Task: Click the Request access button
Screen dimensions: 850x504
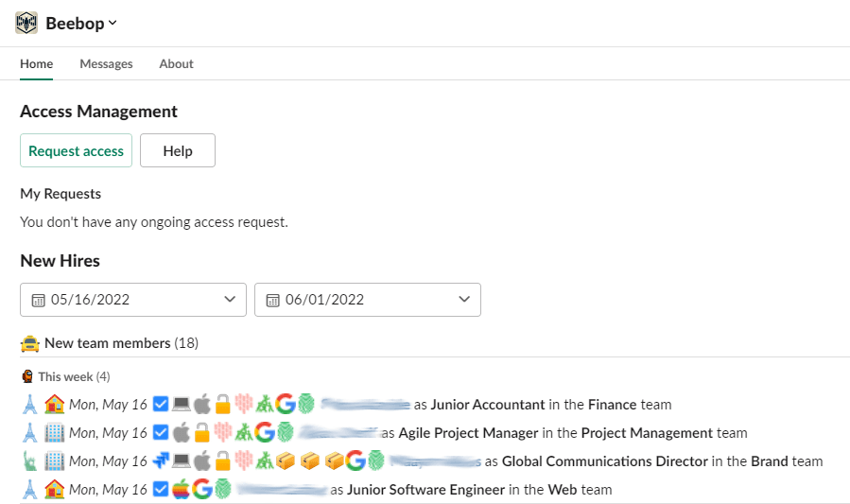Action: 76,150
